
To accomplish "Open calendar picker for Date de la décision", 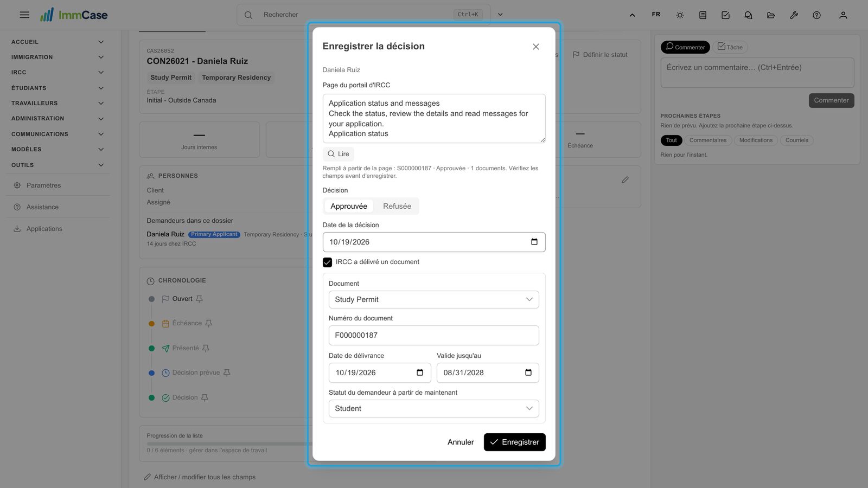I will (534, 242).
